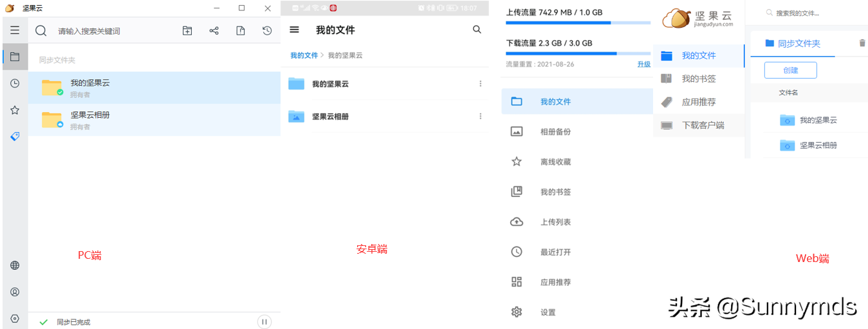This screenshot has height=329, width=868.
Task: Open 设置 in the Android drawer
Action: tap(548, 313)
